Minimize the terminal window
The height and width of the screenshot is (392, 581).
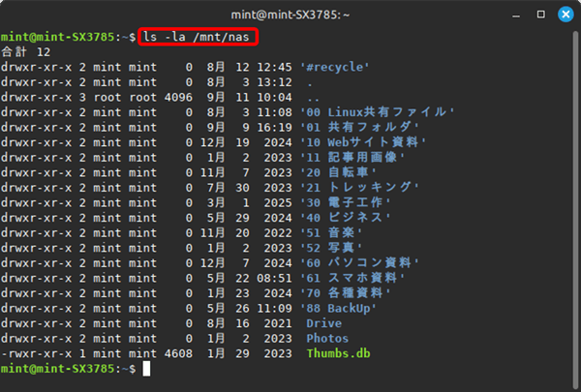click(x=515, y=15)
